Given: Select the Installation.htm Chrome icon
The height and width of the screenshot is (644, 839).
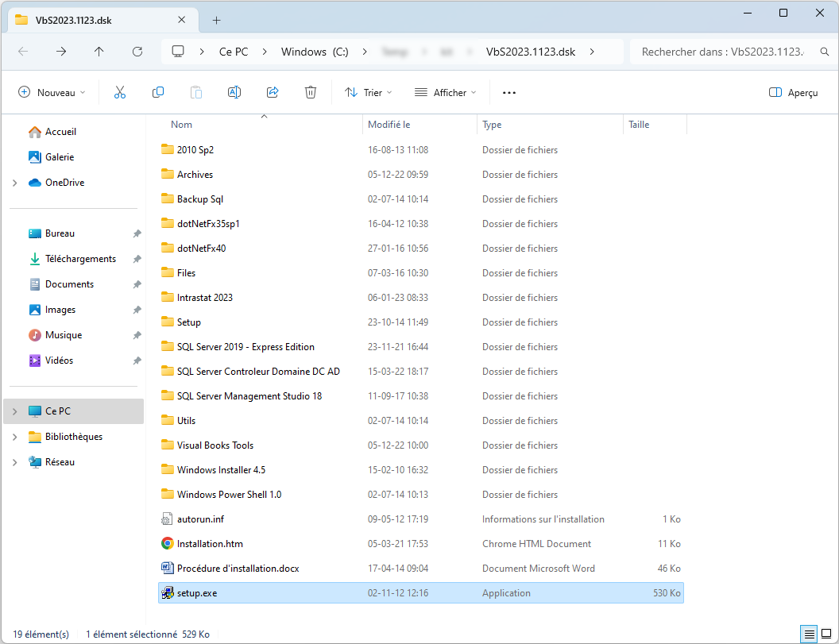Looking at the screenshot, I should point(168,543).
